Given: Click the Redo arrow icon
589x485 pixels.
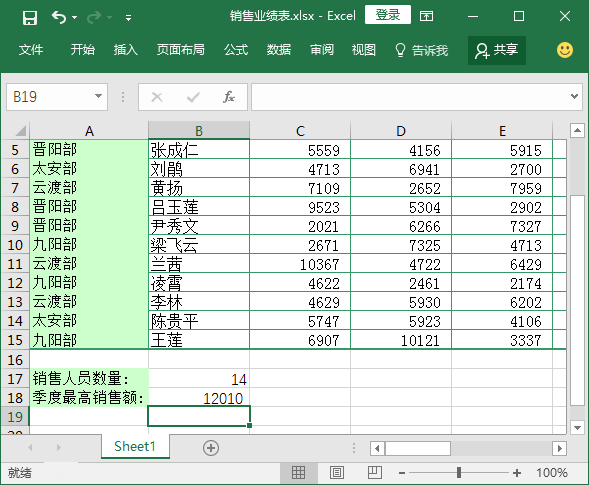Looking at the screenshot, I should 94,17.
